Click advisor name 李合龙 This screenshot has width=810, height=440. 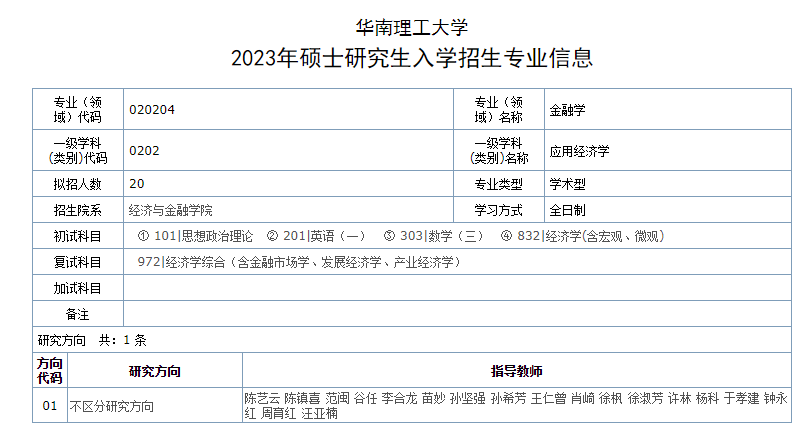(x=399, y=398)
